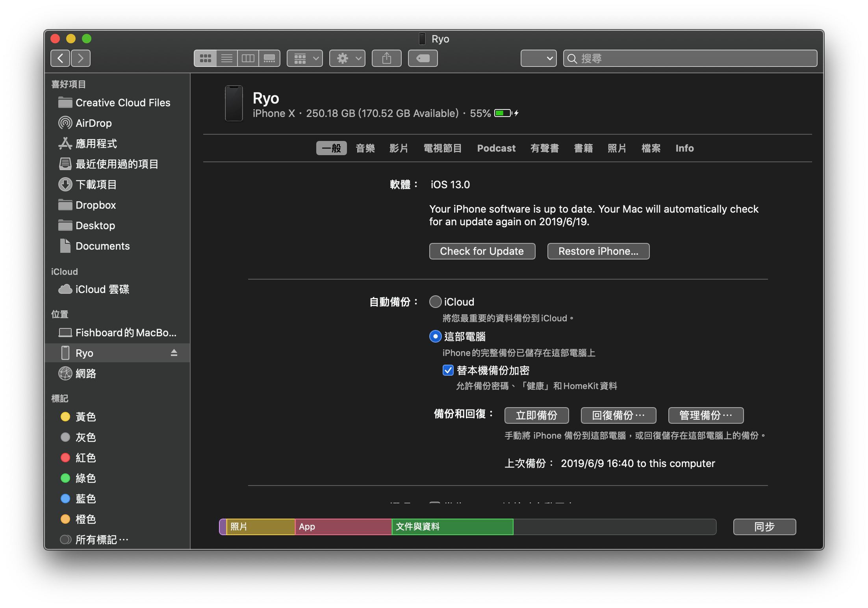The image size is (868, 608).
Task: Click Restore iPhone... button
Action: point(598,251)
